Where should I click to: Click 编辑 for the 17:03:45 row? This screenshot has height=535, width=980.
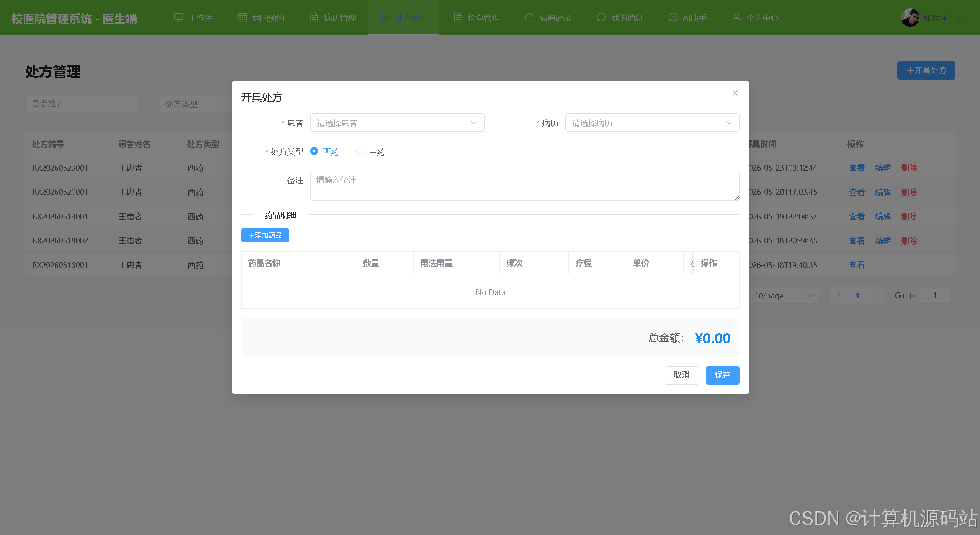[x=883, y=192]
